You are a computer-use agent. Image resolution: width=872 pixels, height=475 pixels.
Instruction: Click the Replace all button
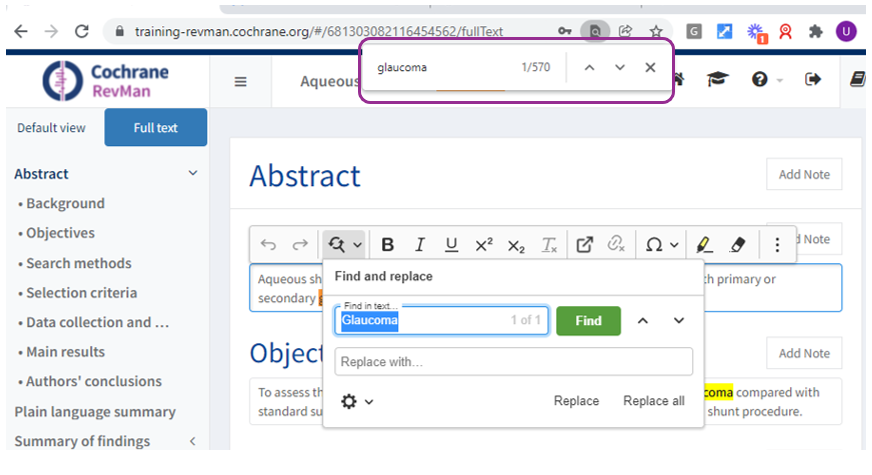pos(653,401)
